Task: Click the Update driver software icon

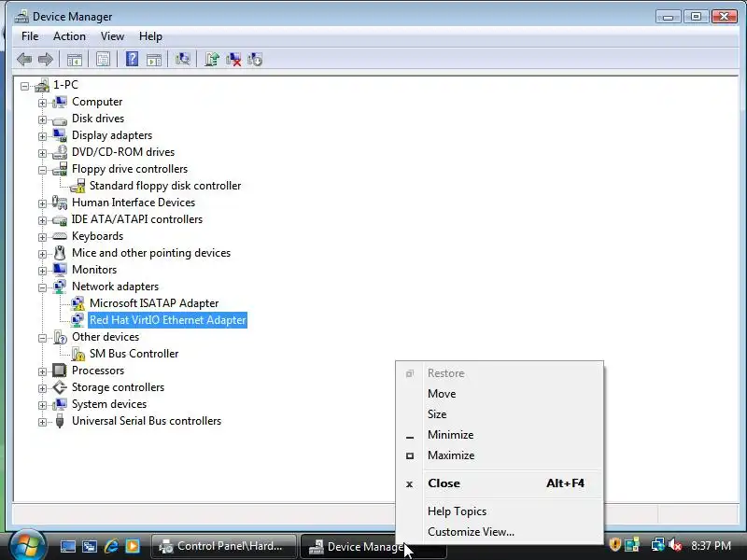Action: point(212,59)
